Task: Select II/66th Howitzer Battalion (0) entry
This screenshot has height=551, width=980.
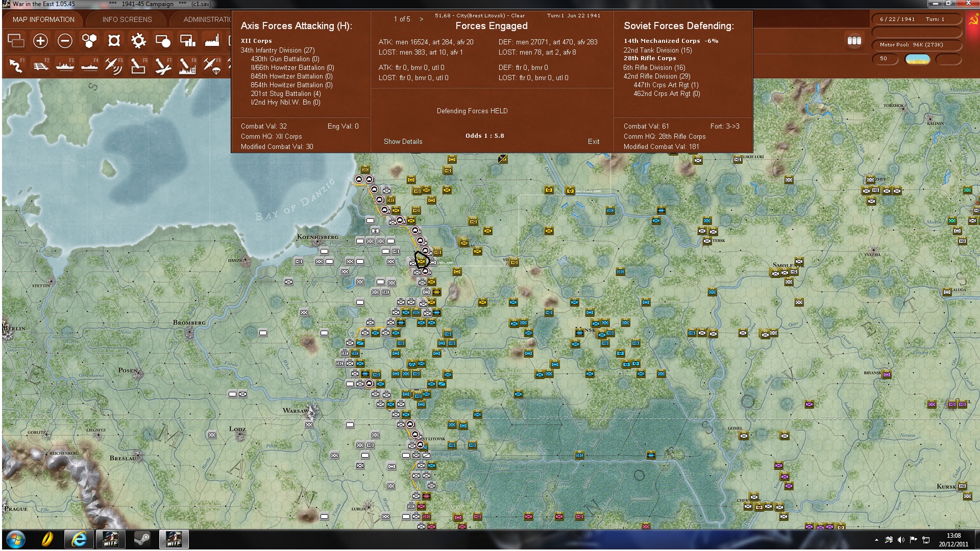Action: (292, 67)
